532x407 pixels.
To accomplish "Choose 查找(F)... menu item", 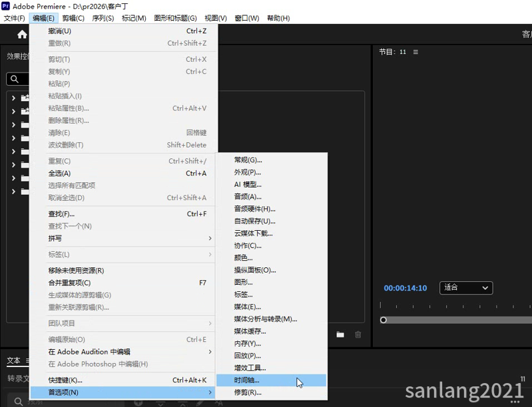I will [x=123, y=214].
